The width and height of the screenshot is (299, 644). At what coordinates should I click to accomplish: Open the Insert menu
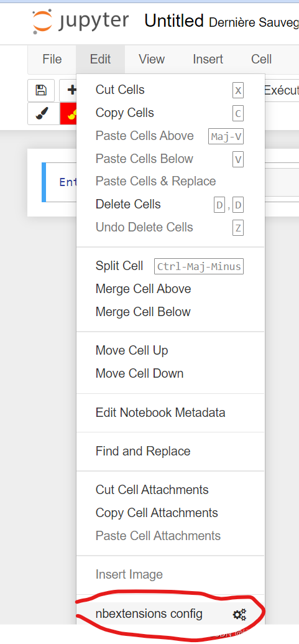point(208,59)
